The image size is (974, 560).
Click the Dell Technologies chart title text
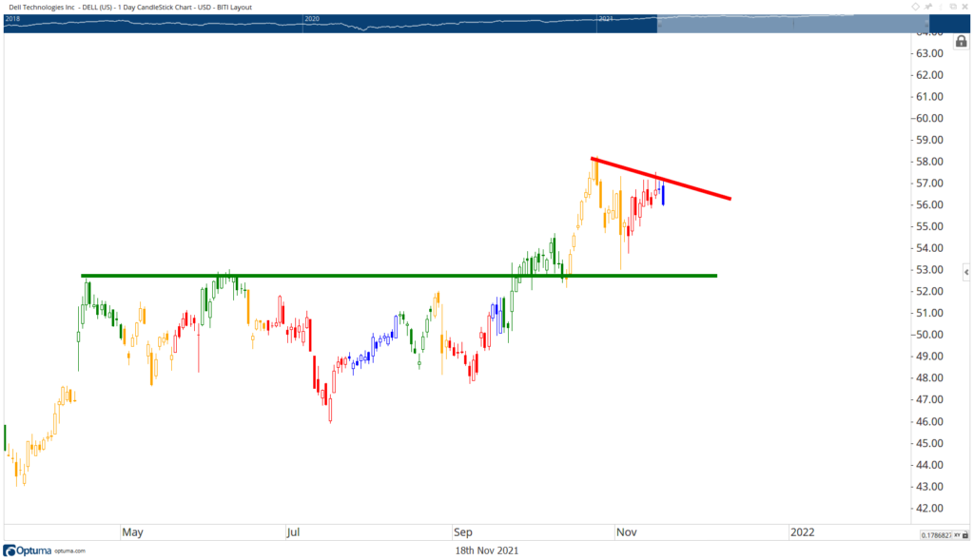(x=129, y=7)
